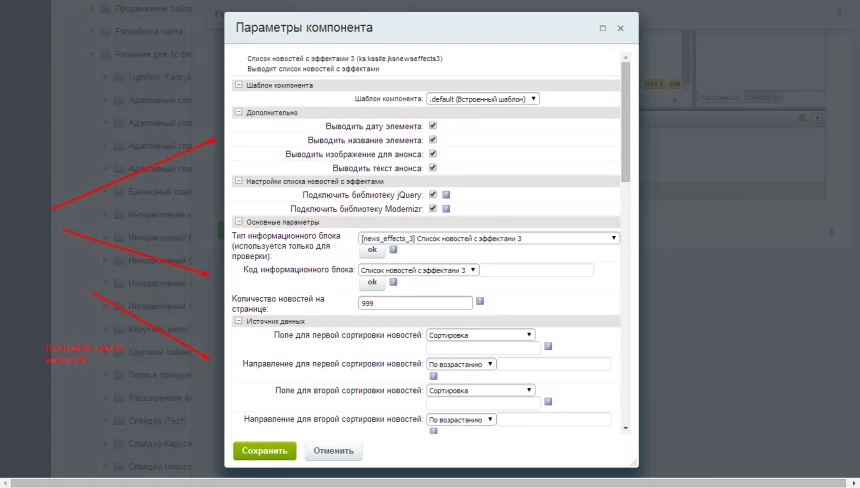Toggle 'Выводить изображение для анонса' checkbox
860x488 pixels.
[433, 154]
